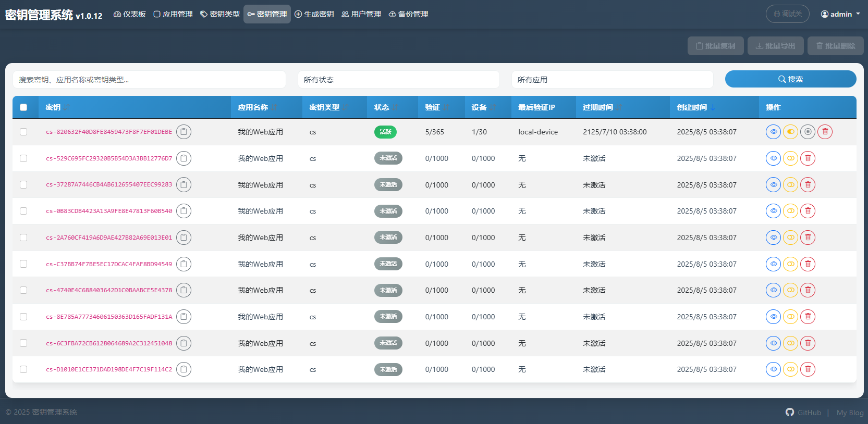This screenshot has width=868, height=424.
Task: Check the row for key cs-0B83CDB4423A
Action: click(x=23, y=211)
